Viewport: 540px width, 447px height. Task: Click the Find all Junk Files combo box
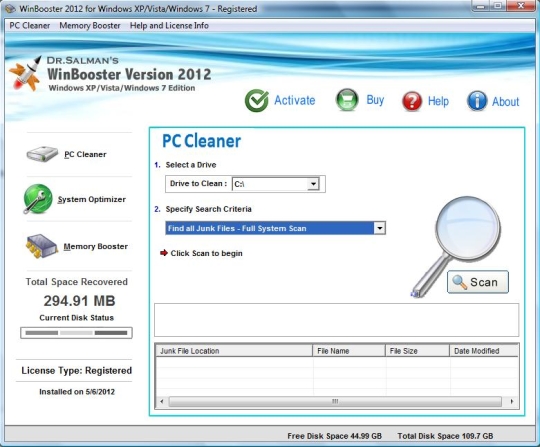point(275,228)
